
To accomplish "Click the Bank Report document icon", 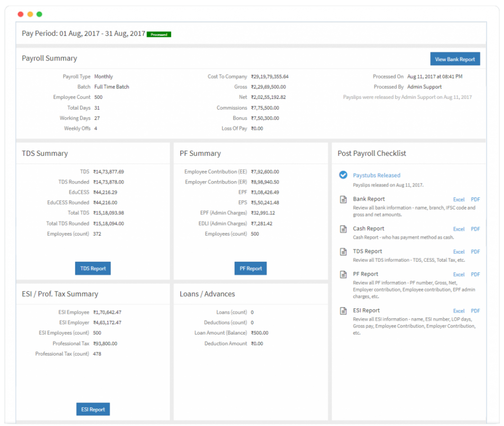I will 343,199.
